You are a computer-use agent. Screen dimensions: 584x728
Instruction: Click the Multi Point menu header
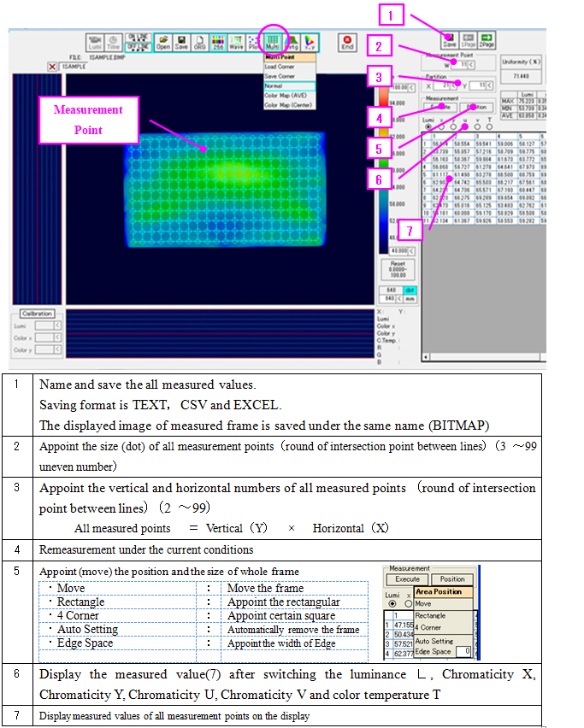(290, 57)
